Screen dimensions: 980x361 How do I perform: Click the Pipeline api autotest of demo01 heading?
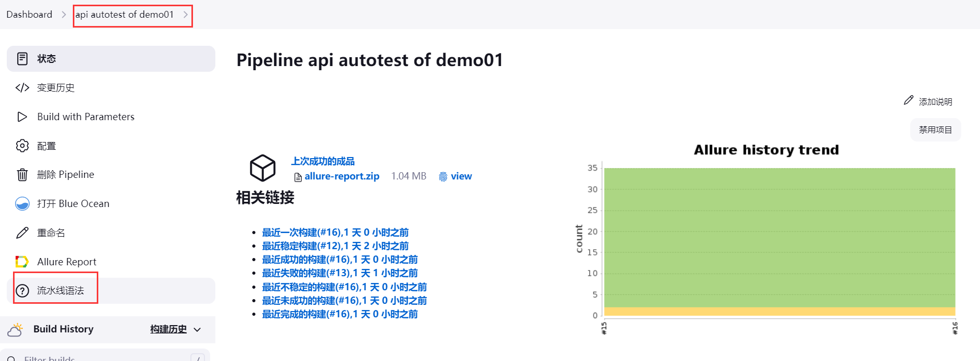[x=370, y=60]
